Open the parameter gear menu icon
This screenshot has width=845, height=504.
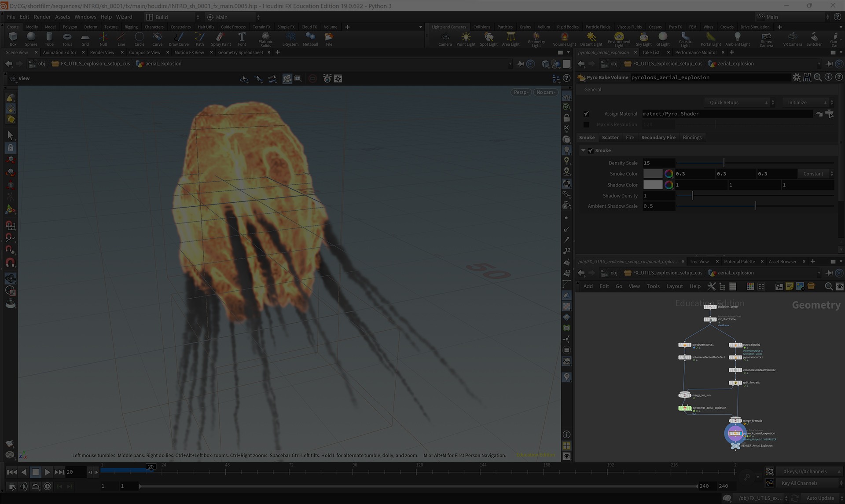click(797, 77)
